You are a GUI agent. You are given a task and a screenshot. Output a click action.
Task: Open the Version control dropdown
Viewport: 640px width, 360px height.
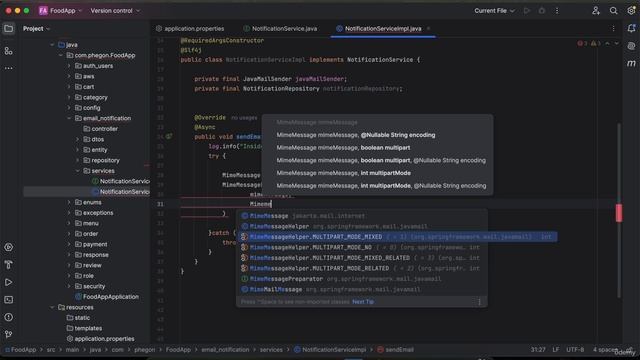pyautogui.click(x=115, y=11)
